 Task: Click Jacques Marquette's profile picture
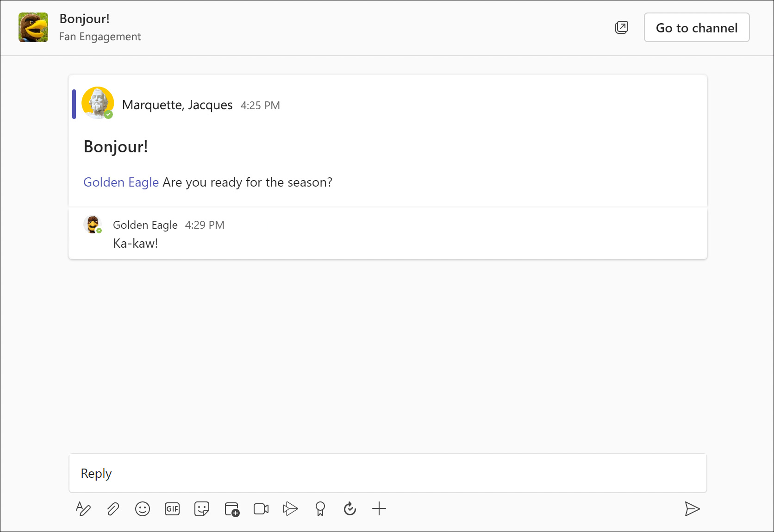click(98, 103)
